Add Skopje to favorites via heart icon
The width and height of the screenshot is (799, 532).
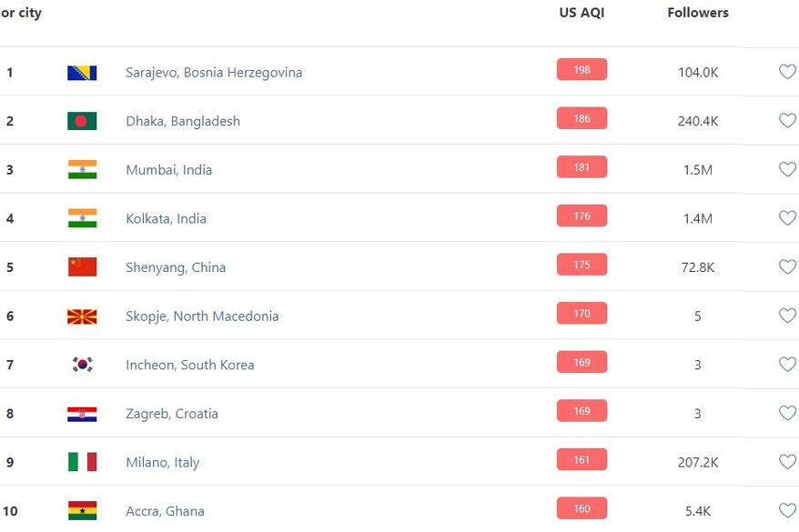(x=787, y=316)
